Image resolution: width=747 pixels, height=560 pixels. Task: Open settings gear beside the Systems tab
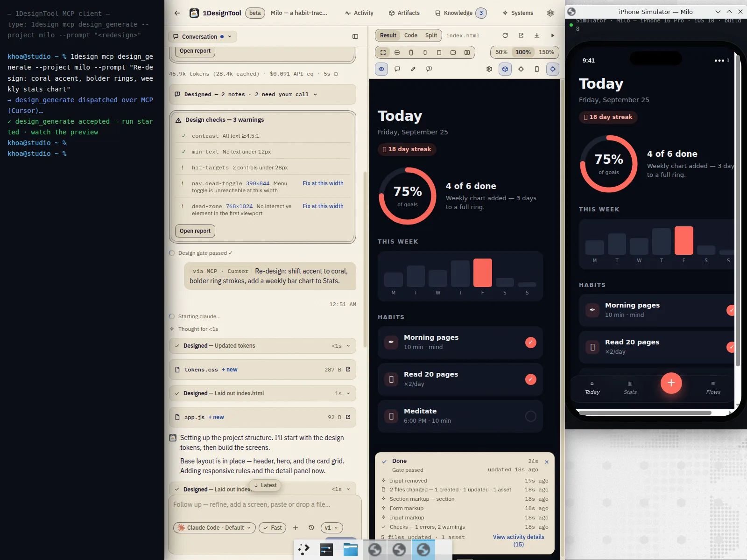tap(550, 13)
